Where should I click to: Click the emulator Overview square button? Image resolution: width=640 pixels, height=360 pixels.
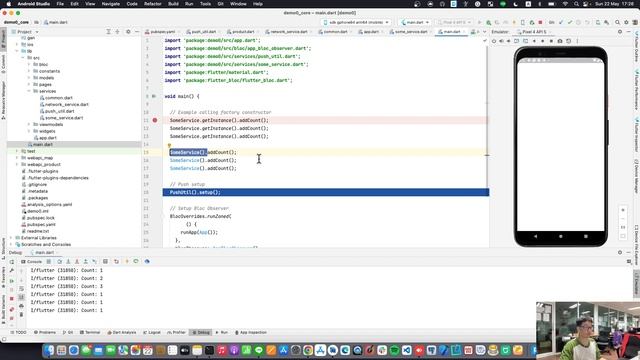click(586, 236)
